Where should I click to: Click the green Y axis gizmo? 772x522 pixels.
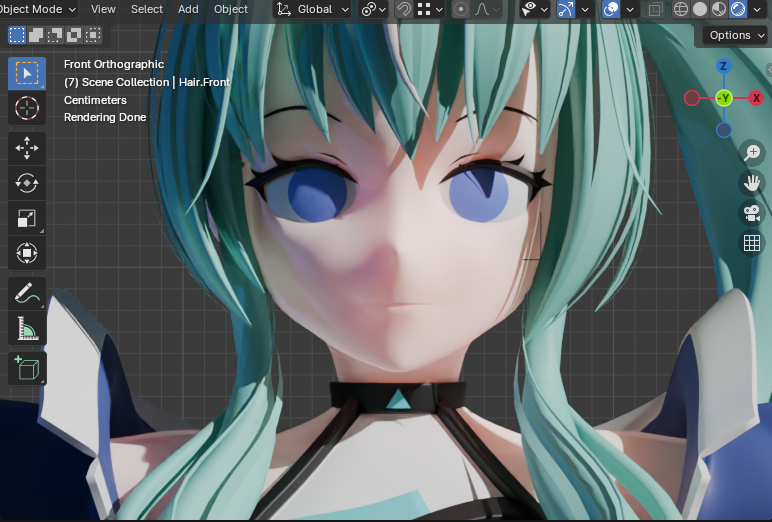point(724,98)
